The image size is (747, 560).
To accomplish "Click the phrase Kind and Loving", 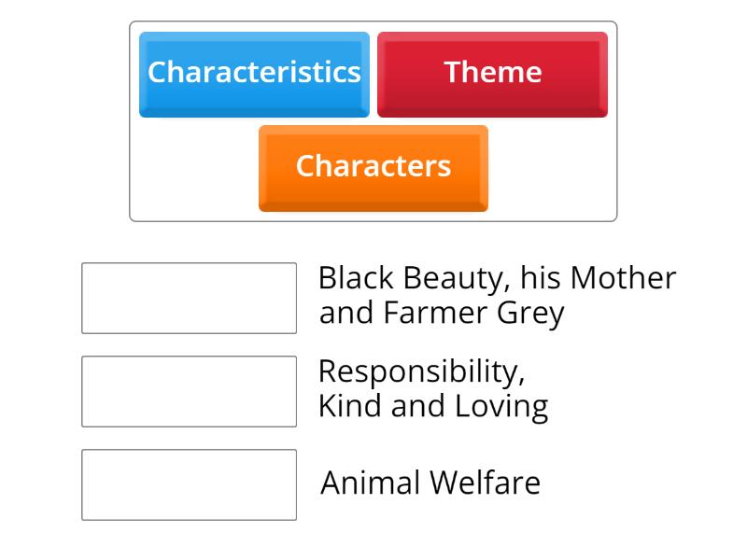I will (435, 405).
